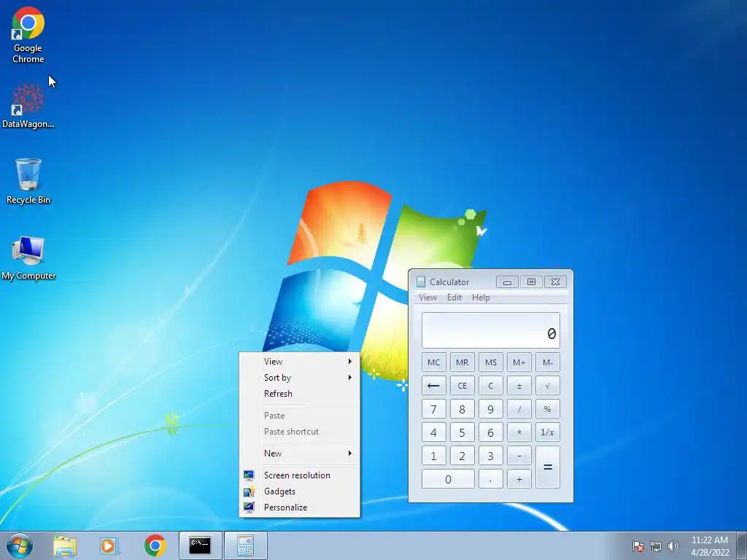Open the Windows Start orb
Image resolution: width=747 pixels, height=560 pixels.
20,545
